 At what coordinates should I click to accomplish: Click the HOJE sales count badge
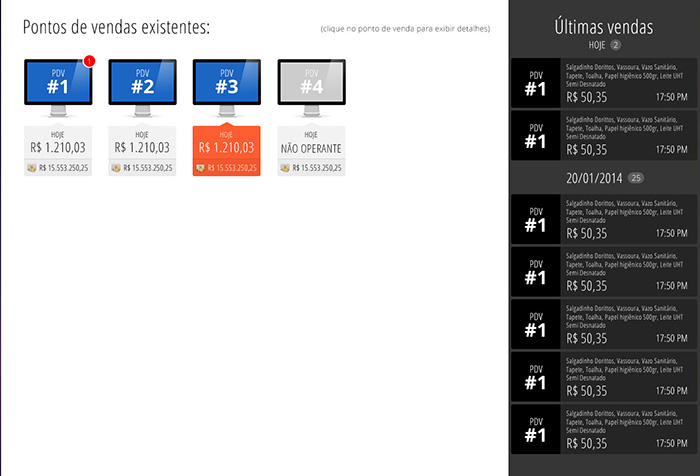point(617,45)
